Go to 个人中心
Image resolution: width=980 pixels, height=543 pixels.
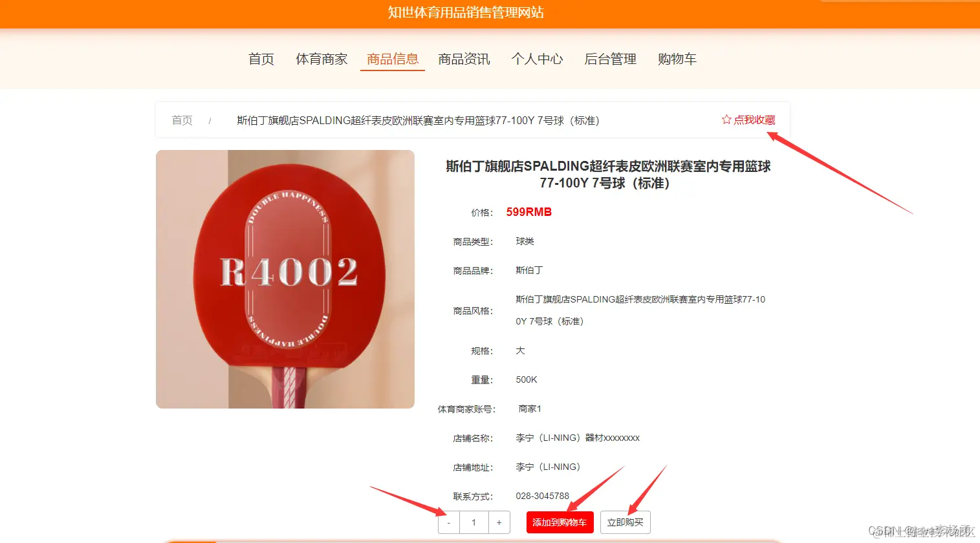(x=537, y=59)
